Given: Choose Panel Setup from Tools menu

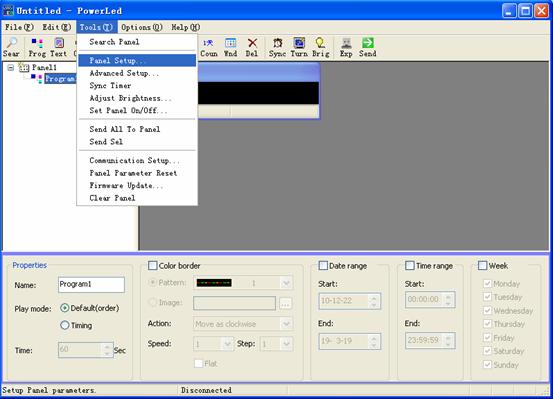Looking at the screenshot, I should (x=137, y=61).
